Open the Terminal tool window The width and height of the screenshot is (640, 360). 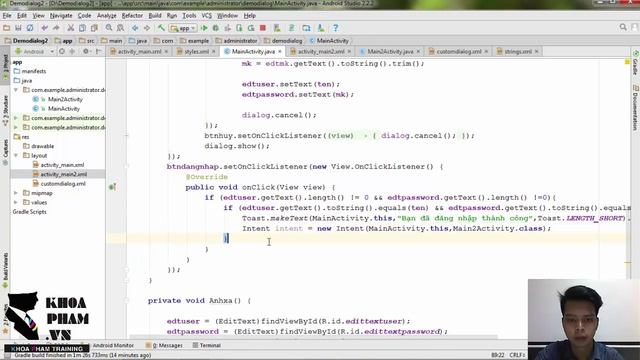click(x=207, y=345)
